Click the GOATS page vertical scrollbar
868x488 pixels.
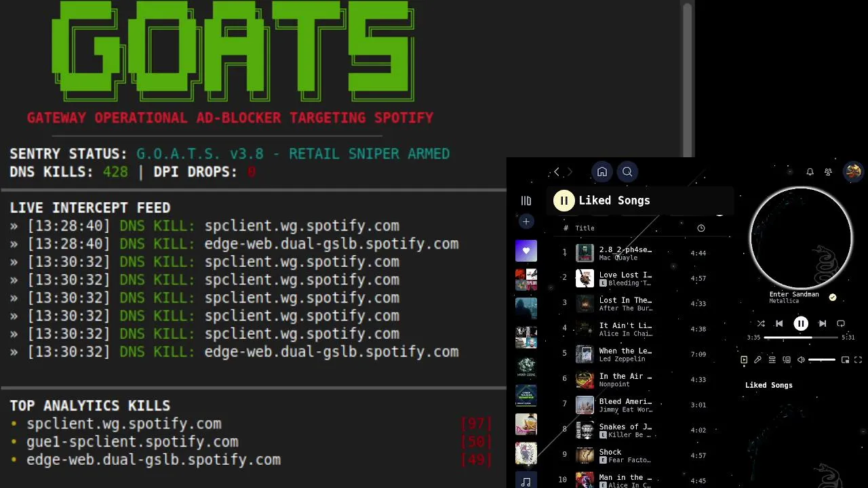tap(688, 80)
